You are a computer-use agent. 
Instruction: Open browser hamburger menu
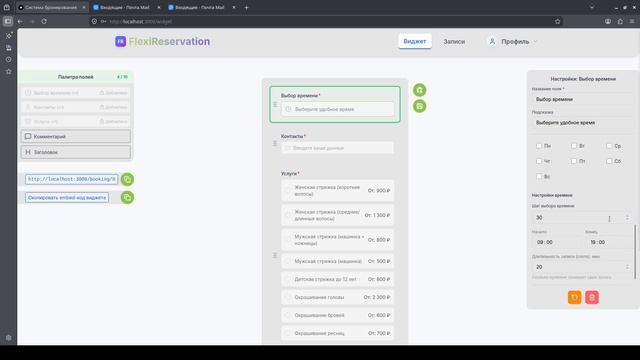[632, 21]
